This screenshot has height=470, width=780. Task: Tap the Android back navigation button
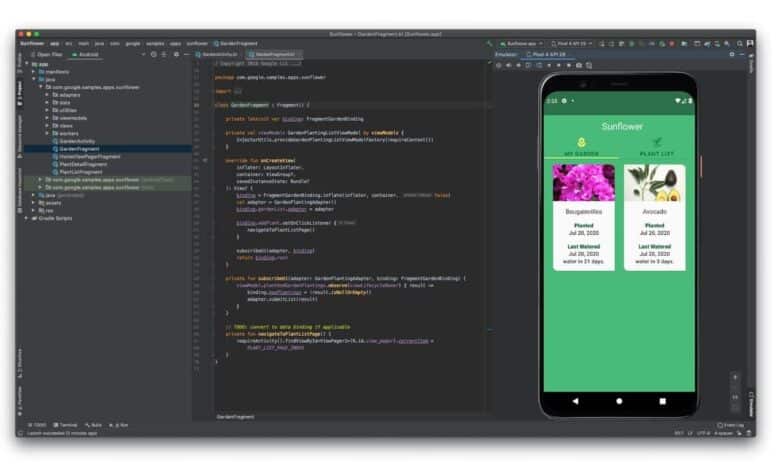[x=575, y=400]
